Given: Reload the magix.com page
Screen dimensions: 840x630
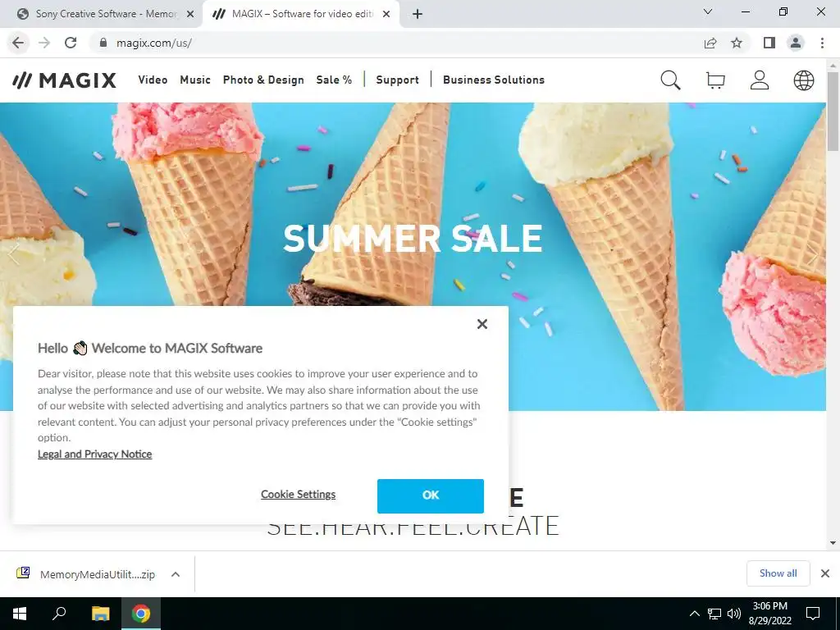Looking at the screenshot, I should tap(71, 43).
